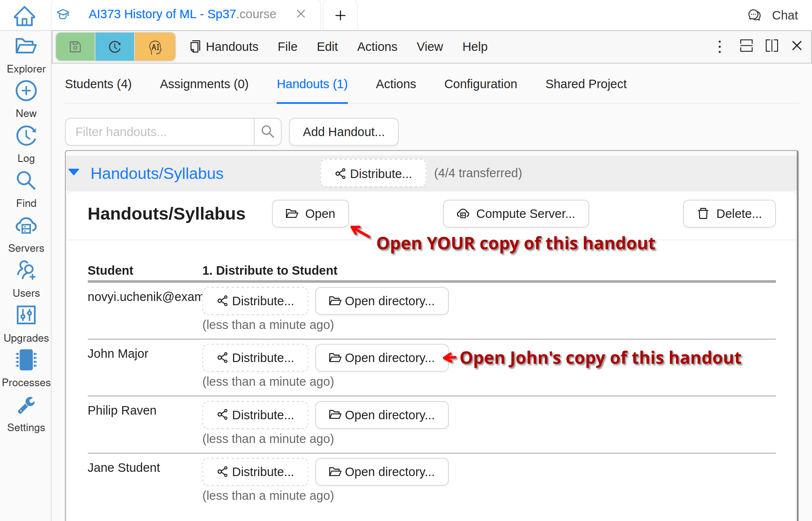
Task: Open Upgrades sliders icon in sidebar
Action: pyautogui.click(x=26, y=315)
